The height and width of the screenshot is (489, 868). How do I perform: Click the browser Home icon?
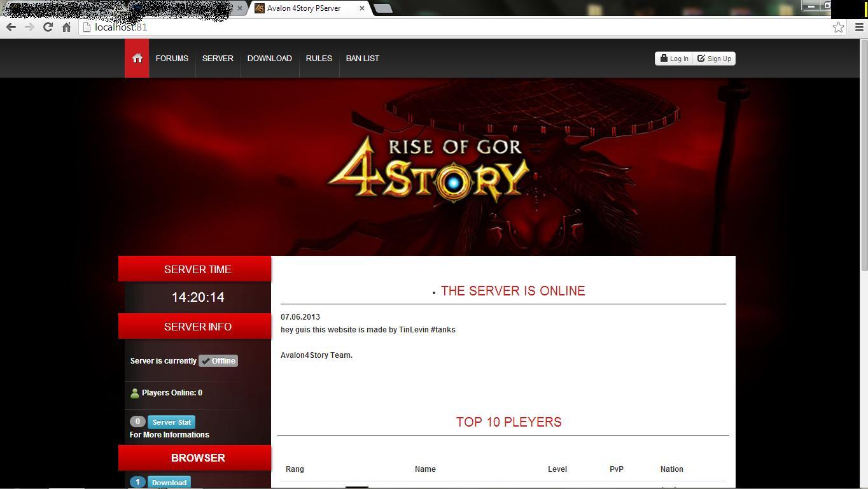(66, 27)
